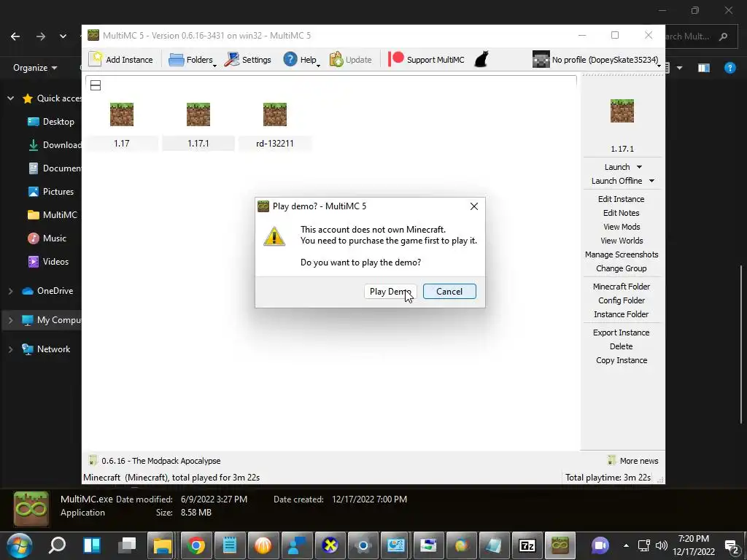Open the Help dropdown in toolbar
747x560 pixels.
tap(301, 60)
